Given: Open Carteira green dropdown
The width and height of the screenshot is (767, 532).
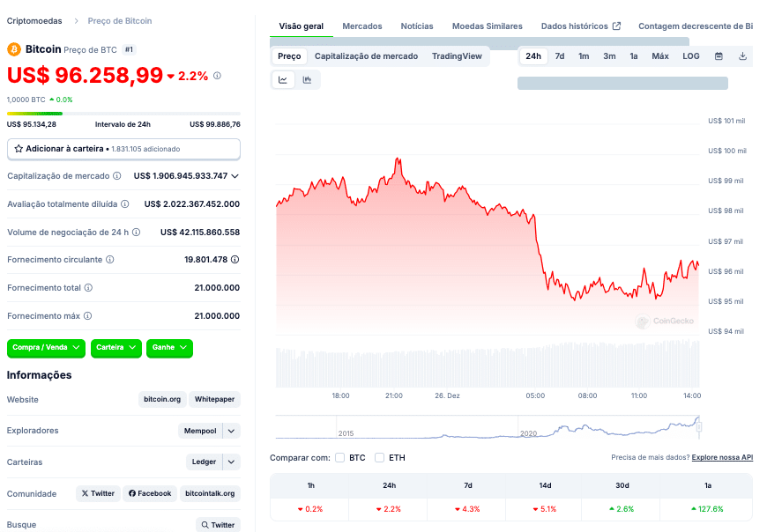Looking at the screenshot, I should (115, 348).
